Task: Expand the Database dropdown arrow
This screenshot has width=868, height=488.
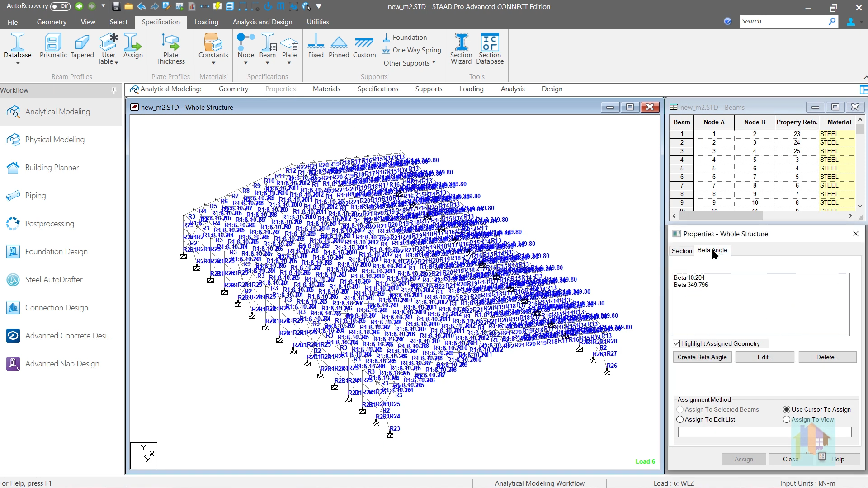Action: [18, 63]
